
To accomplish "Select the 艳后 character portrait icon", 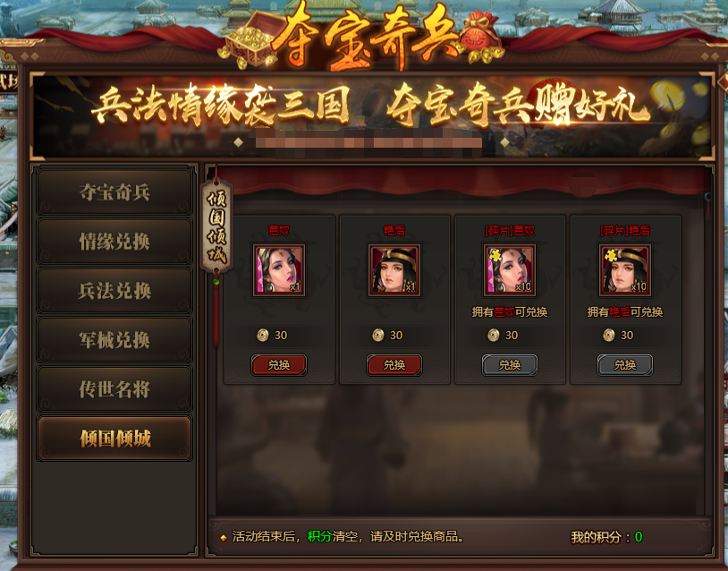I will pyautogui.click(x=394, y=270).
